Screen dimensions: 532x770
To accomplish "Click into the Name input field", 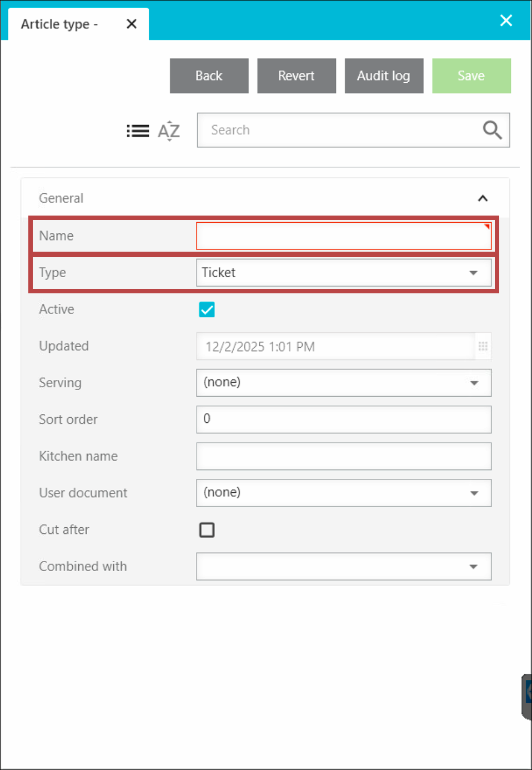I will pyautogui.click(x=343, y=236).
